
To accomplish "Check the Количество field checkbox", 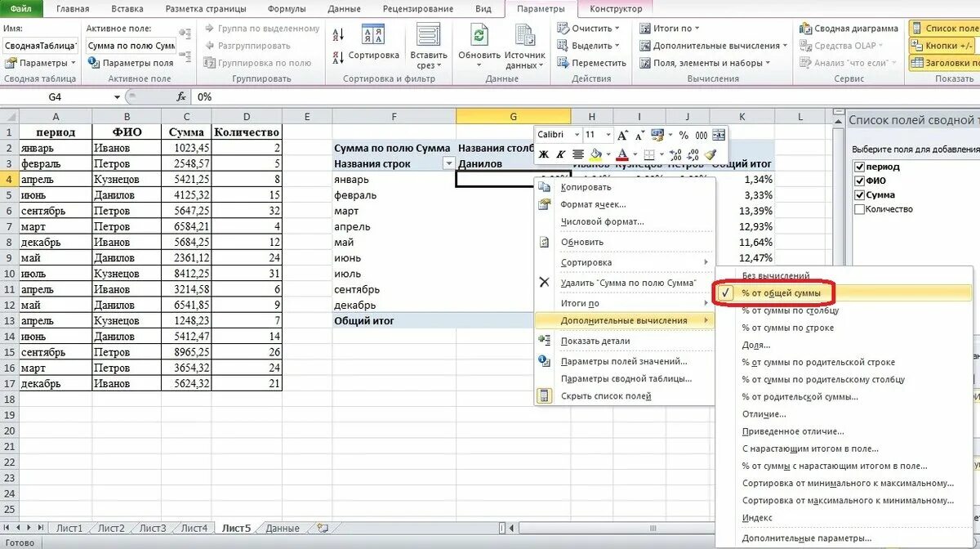I will pyautogui.click(x=858, y=209).
